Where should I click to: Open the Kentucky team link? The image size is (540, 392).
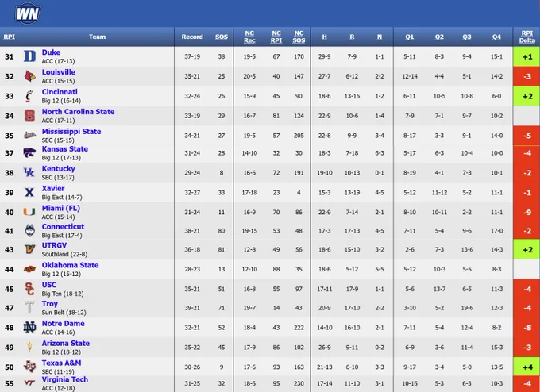pos(58,169)
